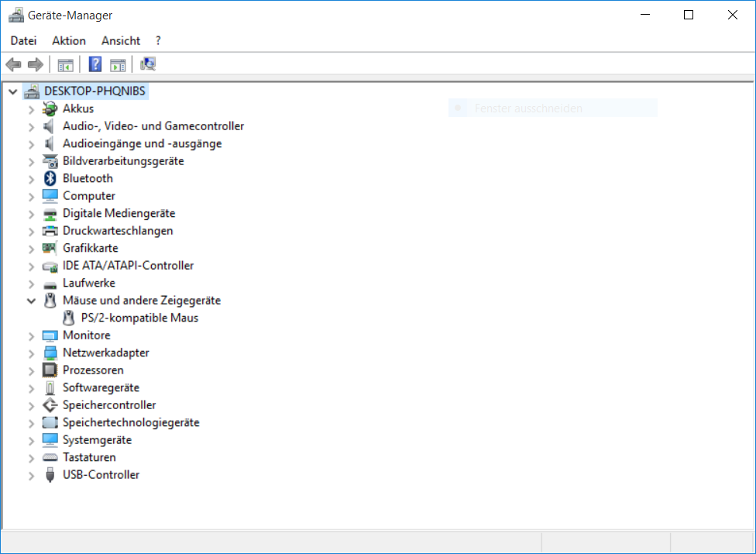Toggle the action pane toolbar icon
Screen dimensions: 756x554
(118, 64)
